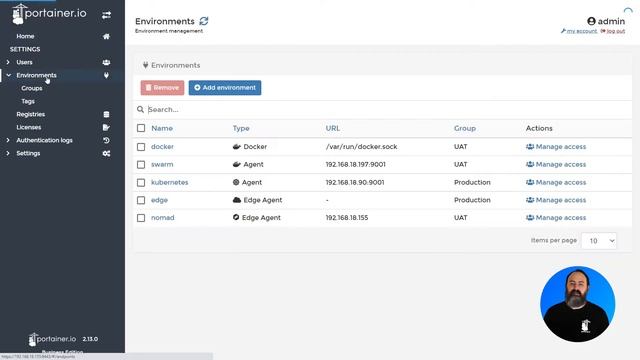Click the Users group icon

[x=106, y=62]
